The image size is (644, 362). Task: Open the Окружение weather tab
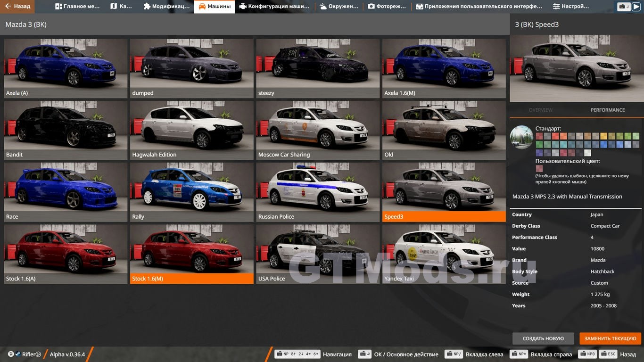(339, 7)
